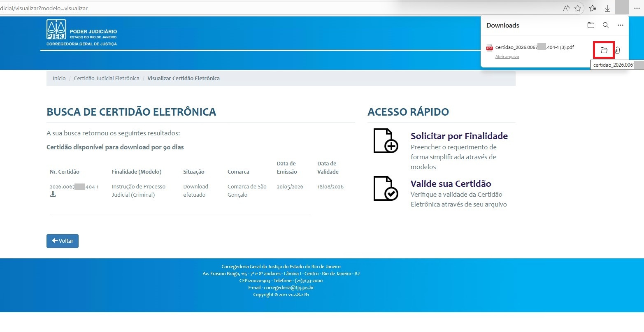The height and width of the screenshot is (332, 644).
Task: Add page to favorites with star icon
Action: tap(578, 8)
